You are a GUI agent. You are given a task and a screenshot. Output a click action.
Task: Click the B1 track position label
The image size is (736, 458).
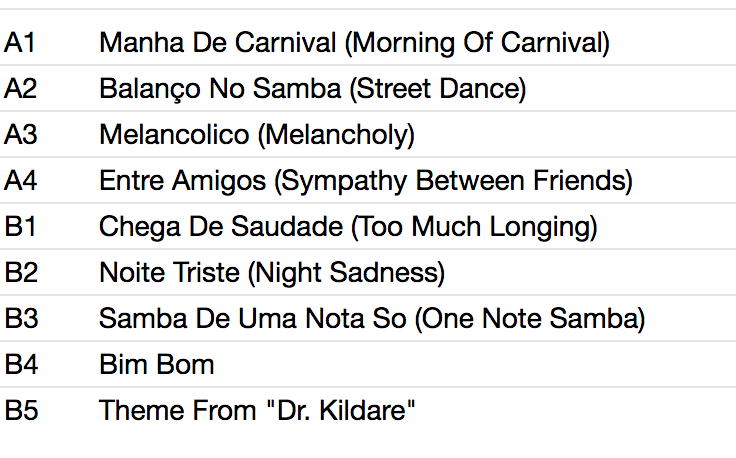21,227
